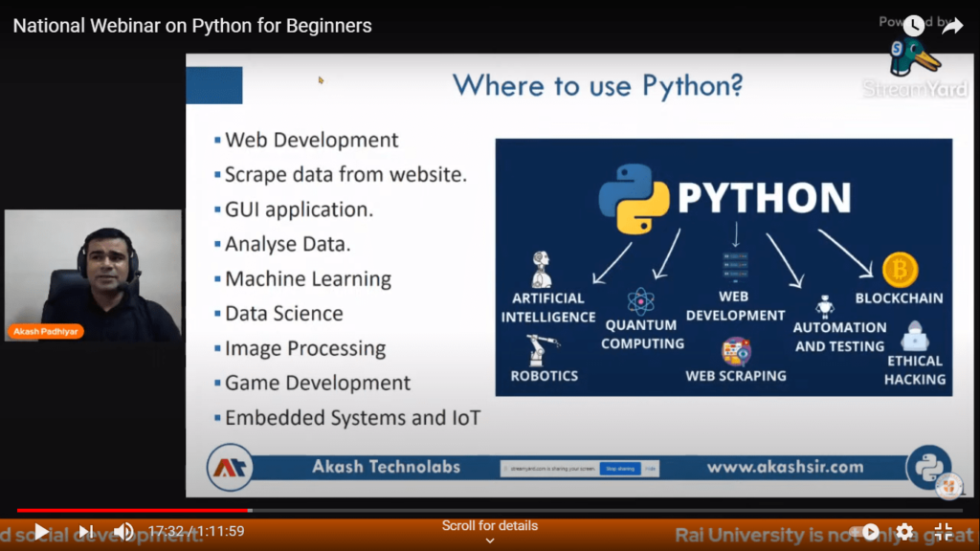
Task: Click the Akash Padhiyar name label
Action: point(46,332)
